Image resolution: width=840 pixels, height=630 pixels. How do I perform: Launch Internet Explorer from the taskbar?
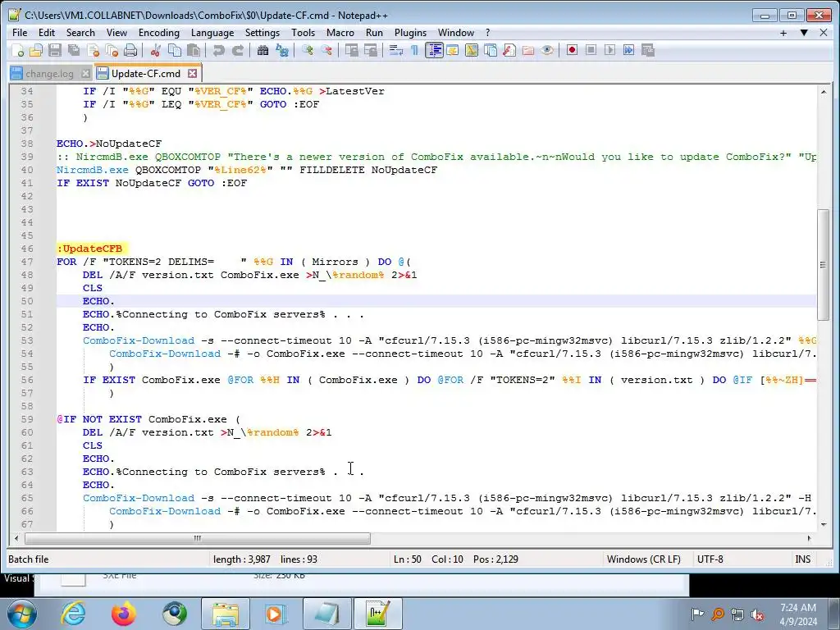pos(73,614)
